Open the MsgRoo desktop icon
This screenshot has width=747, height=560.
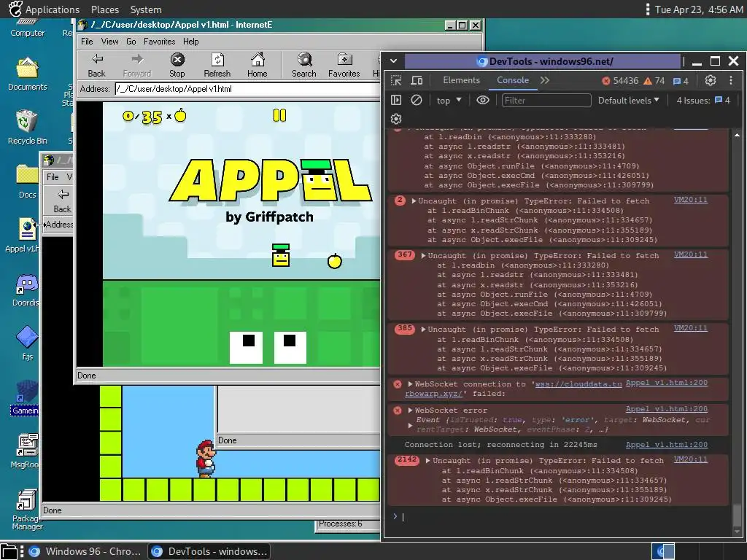coord(27,451)
